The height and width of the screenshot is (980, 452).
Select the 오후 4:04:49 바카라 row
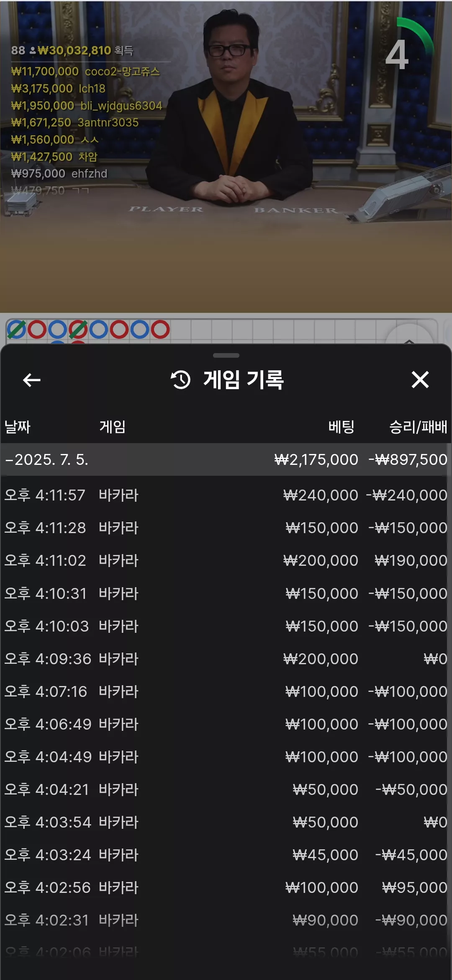[x=226, y=757]
